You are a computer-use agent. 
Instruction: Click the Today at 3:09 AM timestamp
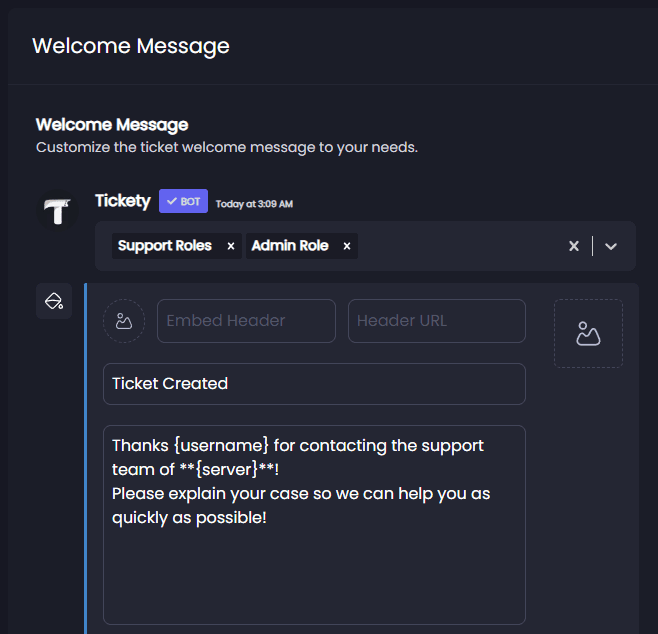point(254,204)
